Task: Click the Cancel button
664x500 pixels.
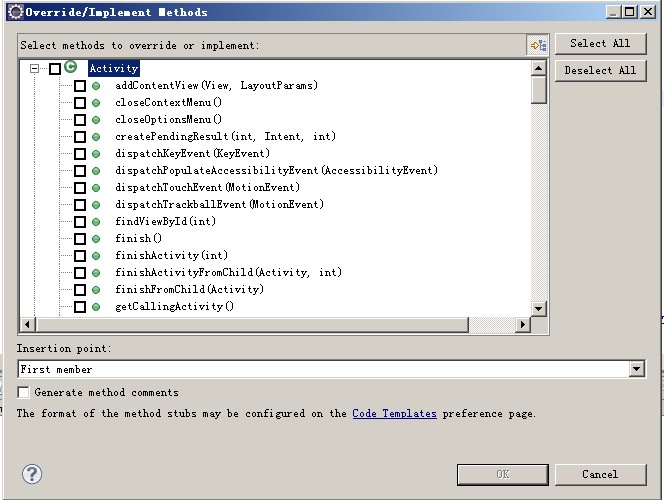Action: click(x=600, y=474)
